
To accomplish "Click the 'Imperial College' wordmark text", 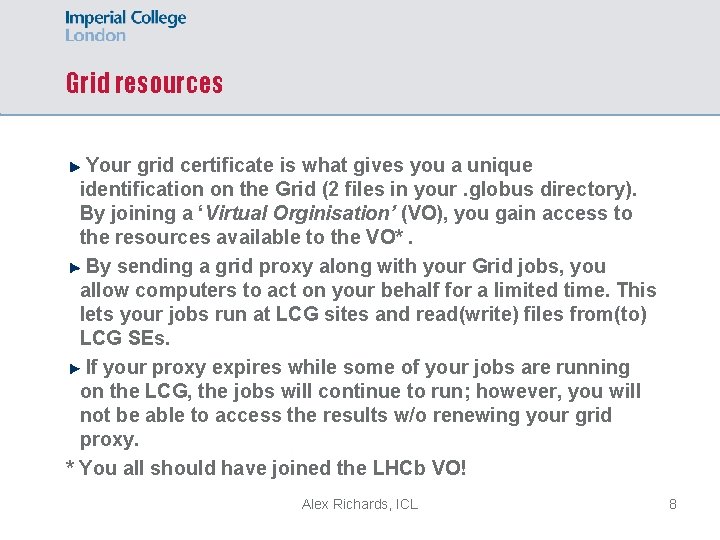I will coord(125,18).
